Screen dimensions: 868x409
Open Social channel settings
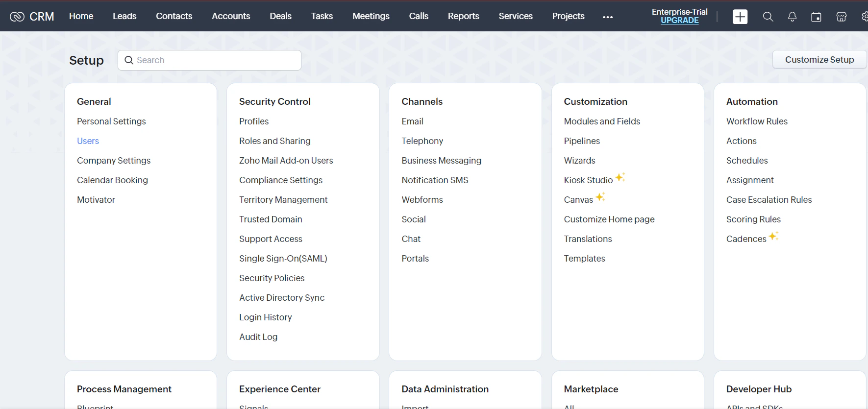pos(414,219)
